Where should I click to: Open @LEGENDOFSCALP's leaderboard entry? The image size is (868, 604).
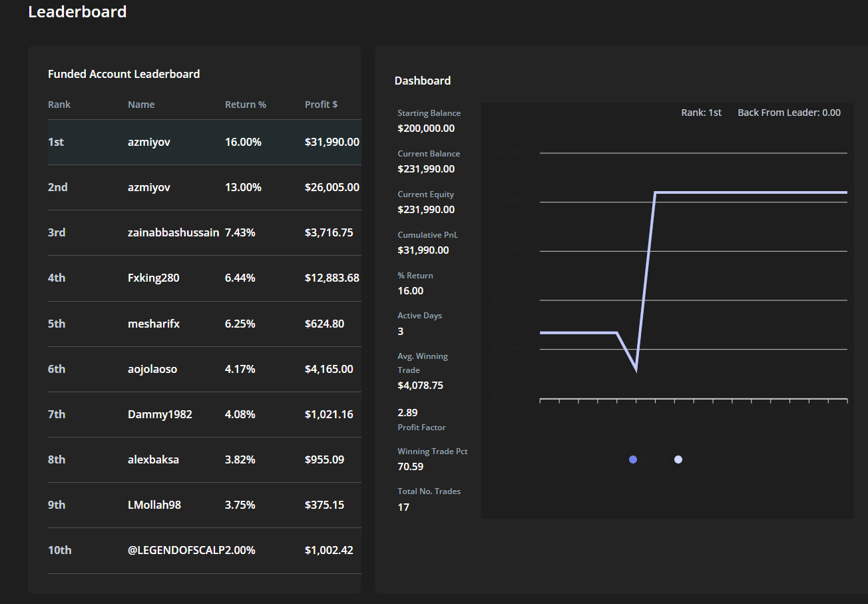176,550
